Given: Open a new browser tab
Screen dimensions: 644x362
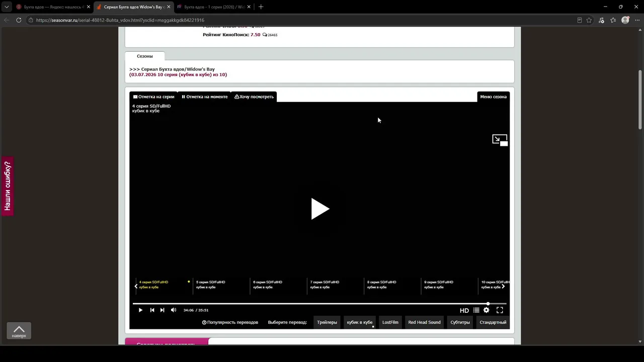Looking at the screenshot, I should [x=261, y=7].
